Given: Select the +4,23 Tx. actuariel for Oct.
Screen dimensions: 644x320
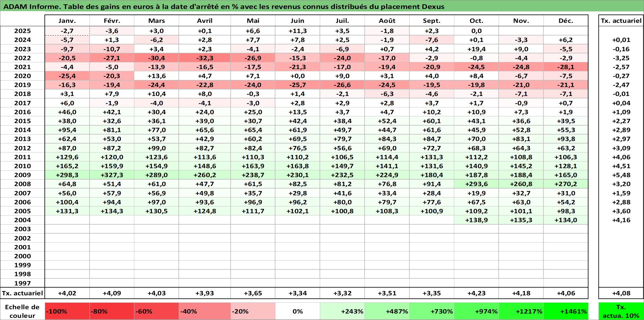Looking at the screenshot, I should click(x=476, y=293).
